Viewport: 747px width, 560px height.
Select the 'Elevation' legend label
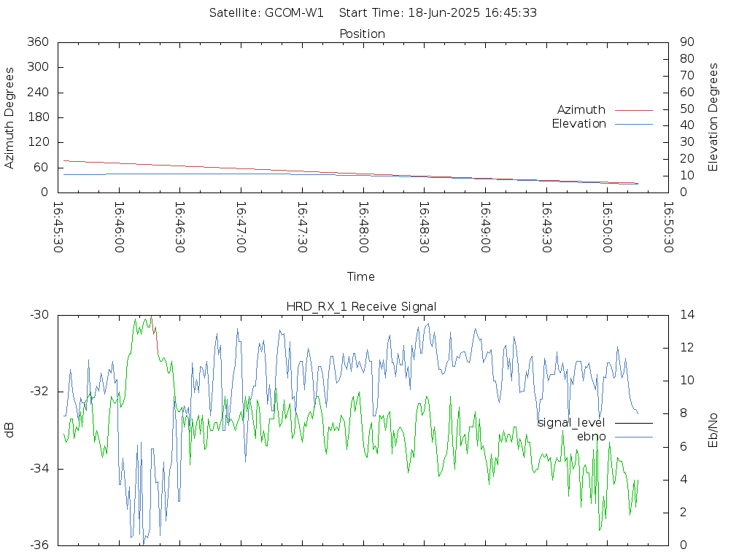(x=578, y=124)
